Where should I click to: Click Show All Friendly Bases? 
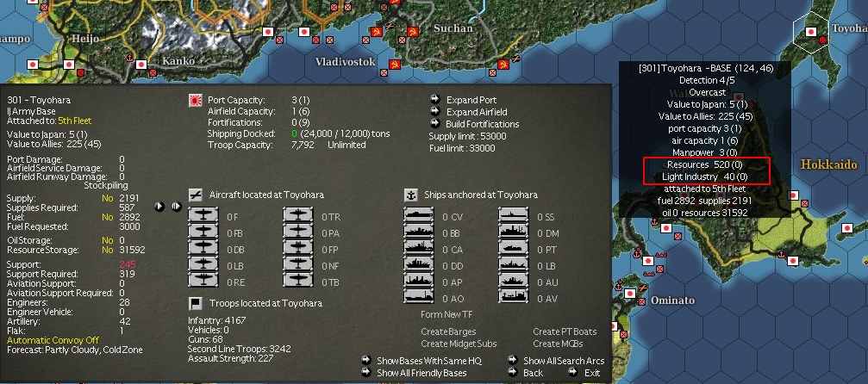422,373
